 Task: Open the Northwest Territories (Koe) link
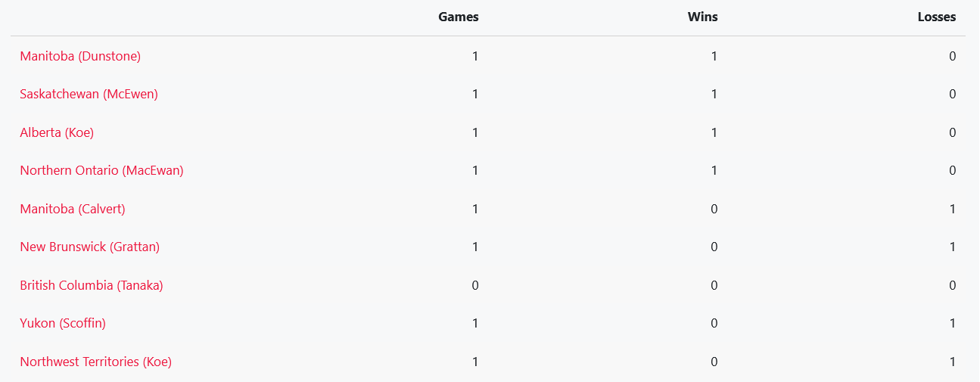click(95, 362)
